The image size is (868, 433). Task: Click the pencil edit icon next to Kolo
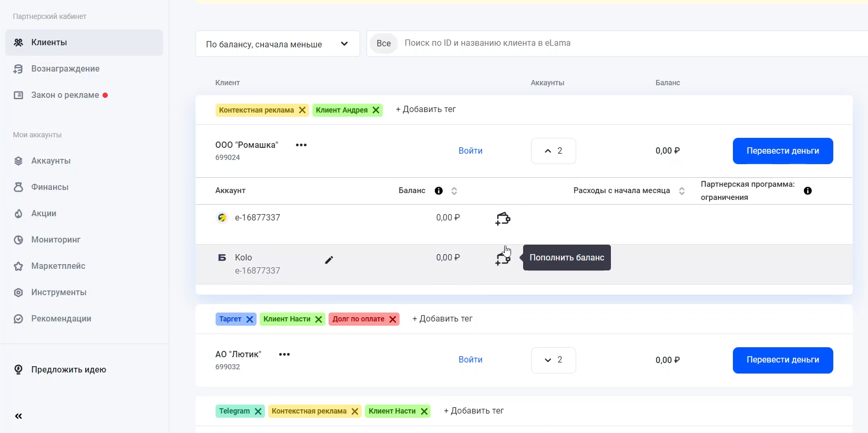(x=329, y=260)
